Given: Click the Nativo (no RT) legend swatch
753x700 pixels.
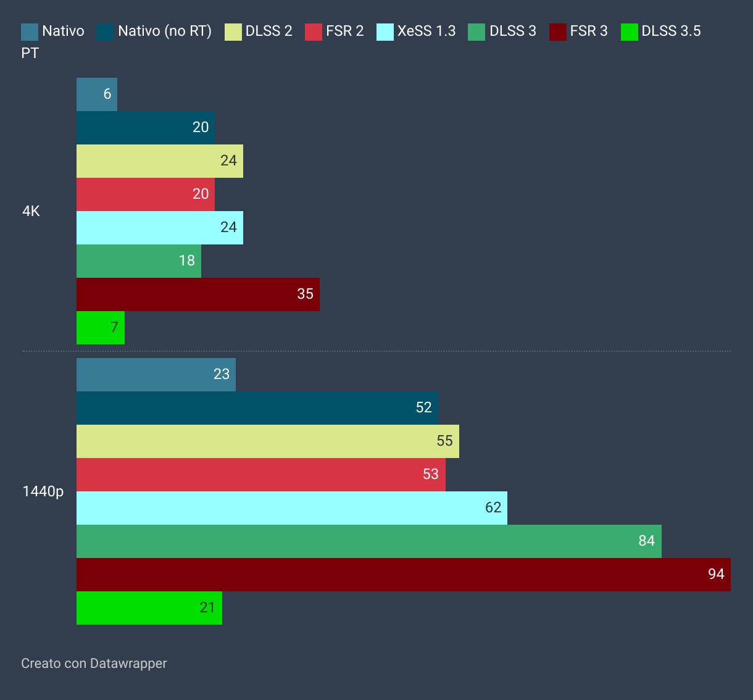Looking at the screenshot, I should click(x=105, y=32).
